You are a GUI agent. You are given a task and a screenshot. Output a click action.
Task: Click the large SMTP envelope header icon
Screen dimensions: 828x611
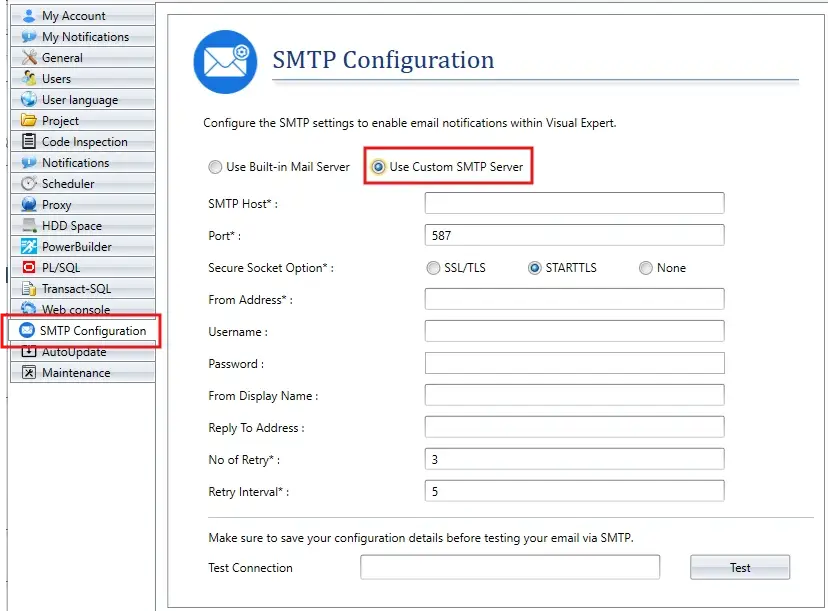(225, 62)
